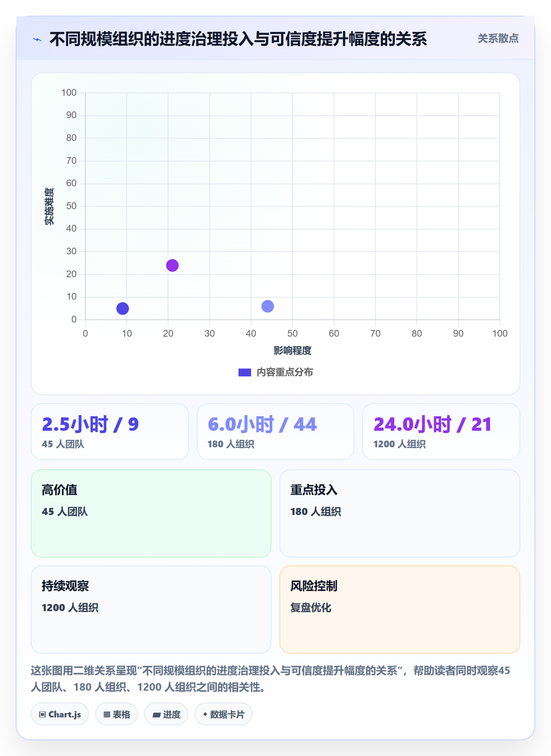The height and width of the screenshot is (756, 551).
Task: Select the 进度 tag chip
Action: pos(166,714)
